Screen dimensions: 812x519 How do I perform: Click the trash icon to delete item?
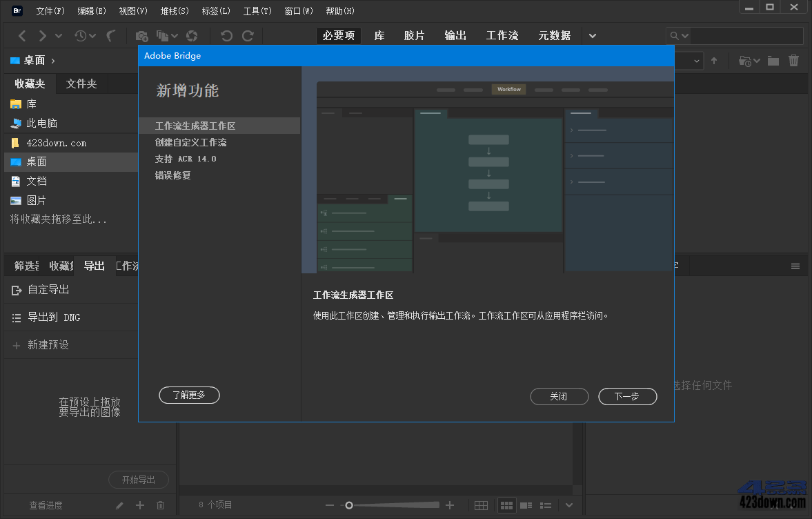pyautogui.click(x=793, y=60)
